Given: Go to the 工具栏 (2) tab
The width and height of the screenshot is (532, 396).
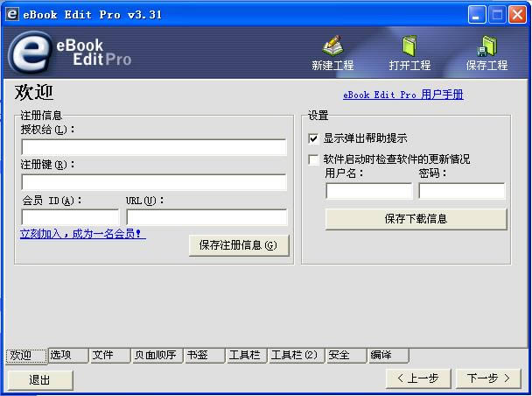Looking at the screenshot, I should point(297,355).
